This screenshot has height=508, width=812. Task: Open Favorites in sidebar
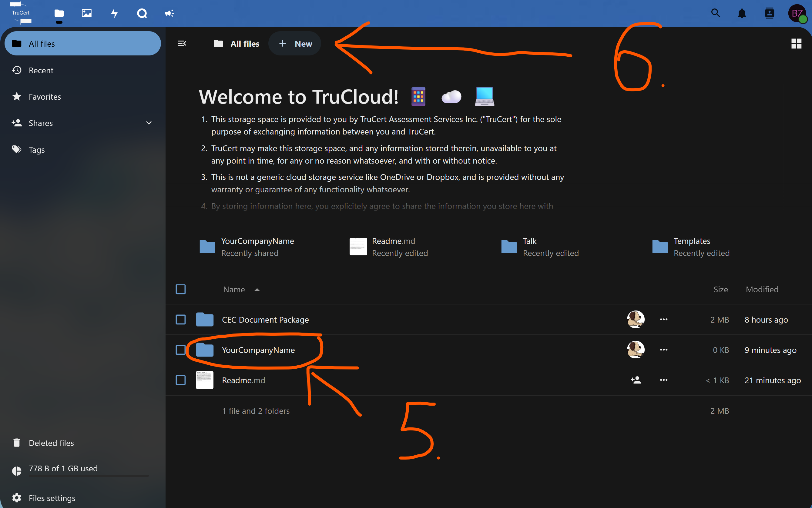click(x=82, y=97)
